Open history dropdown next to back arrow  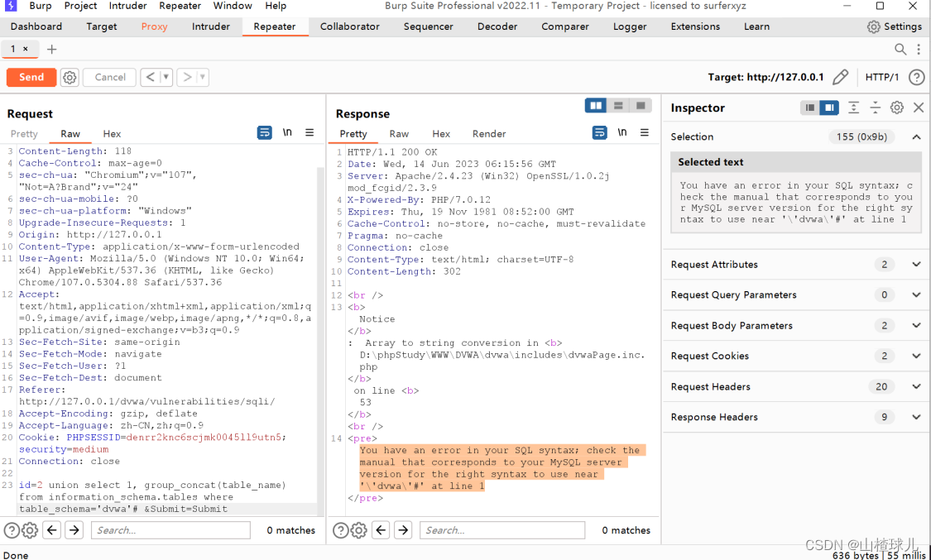tap(166, 77)
